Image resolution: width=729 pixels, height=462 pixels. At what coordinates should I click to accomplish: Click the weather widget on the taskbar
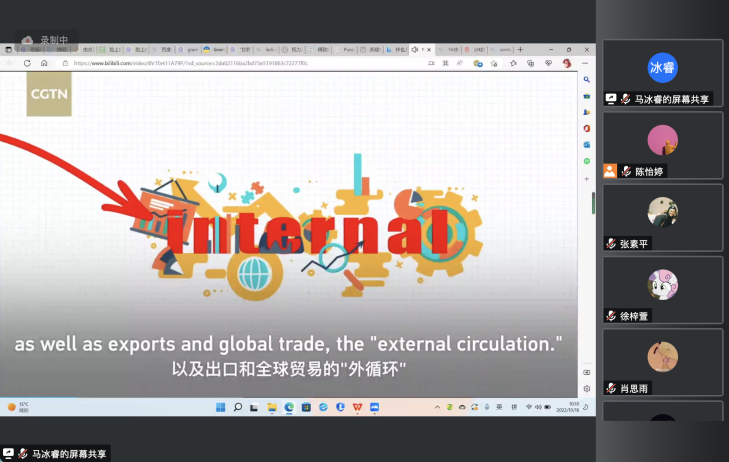click(20, 408)
